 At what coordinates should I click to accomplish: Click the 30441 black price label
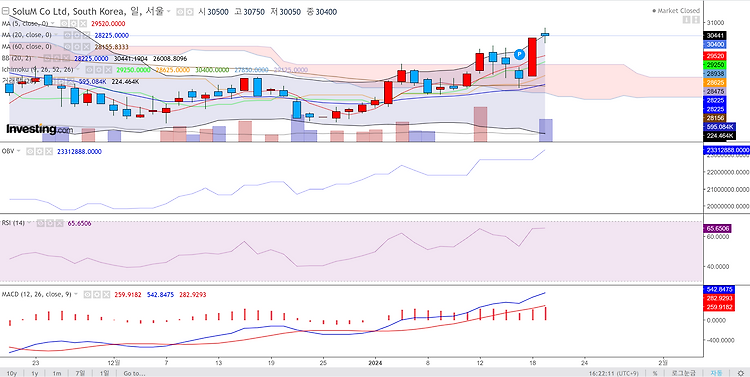point(715,35)
